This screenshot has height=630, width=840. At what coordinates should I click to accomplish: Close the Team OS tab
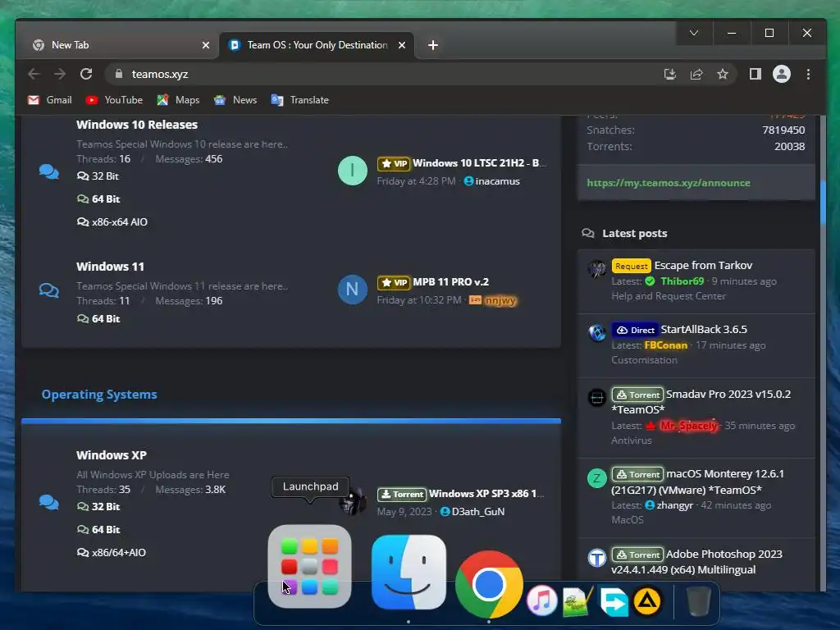click(402, 46)
